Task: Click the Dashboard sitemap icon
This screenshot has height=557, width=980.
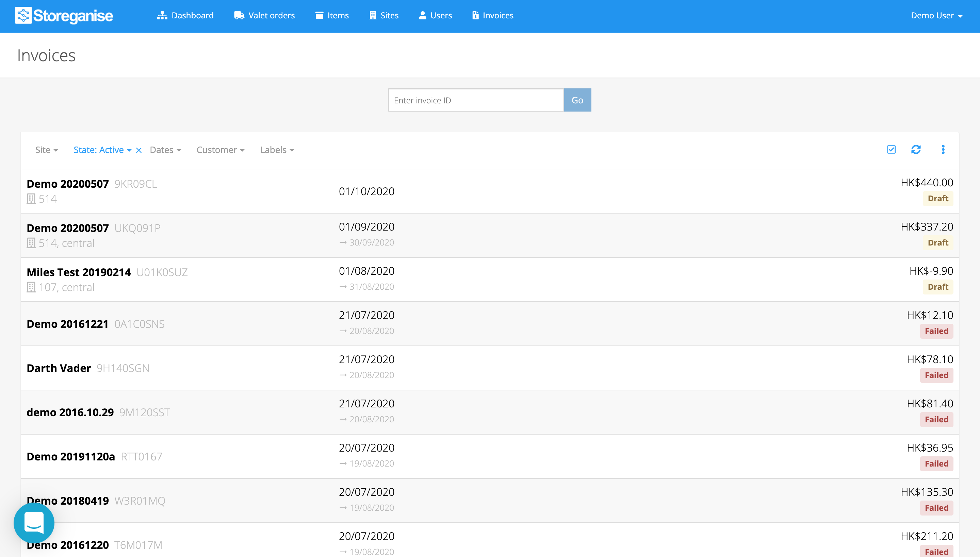Action: coord(162,16)
